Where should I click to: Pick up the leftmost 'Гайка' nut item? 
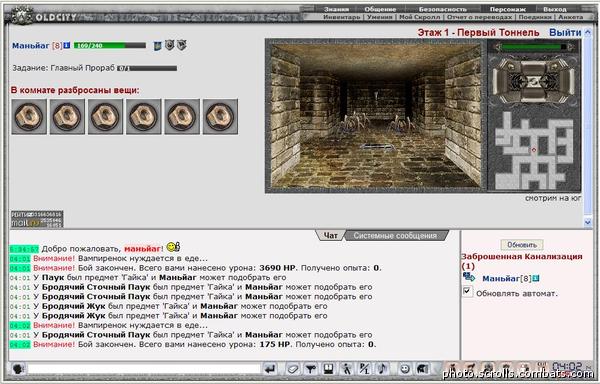[29, 117]
